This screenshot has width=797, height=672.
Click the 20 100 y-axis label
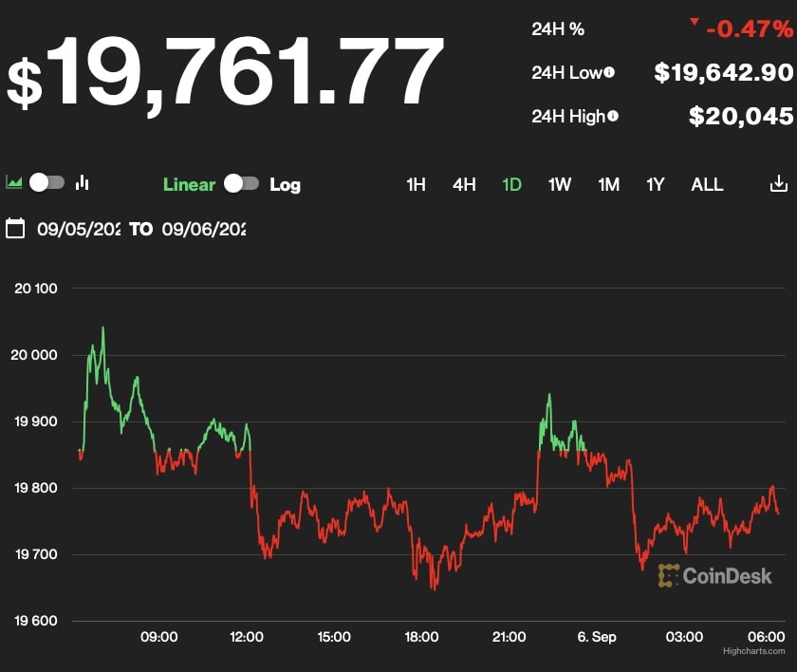click(x=36, y=289)
